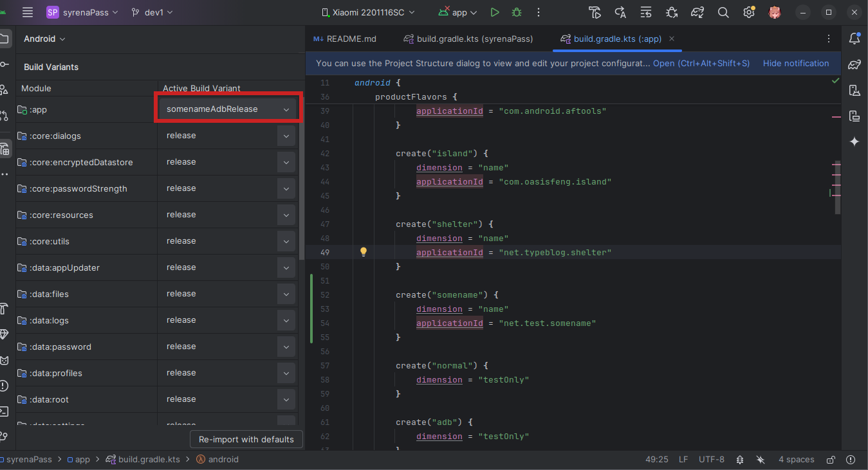Open Terminal tool window in left sidebar
This screenshot has height=470, width=868.
point(4,411)
